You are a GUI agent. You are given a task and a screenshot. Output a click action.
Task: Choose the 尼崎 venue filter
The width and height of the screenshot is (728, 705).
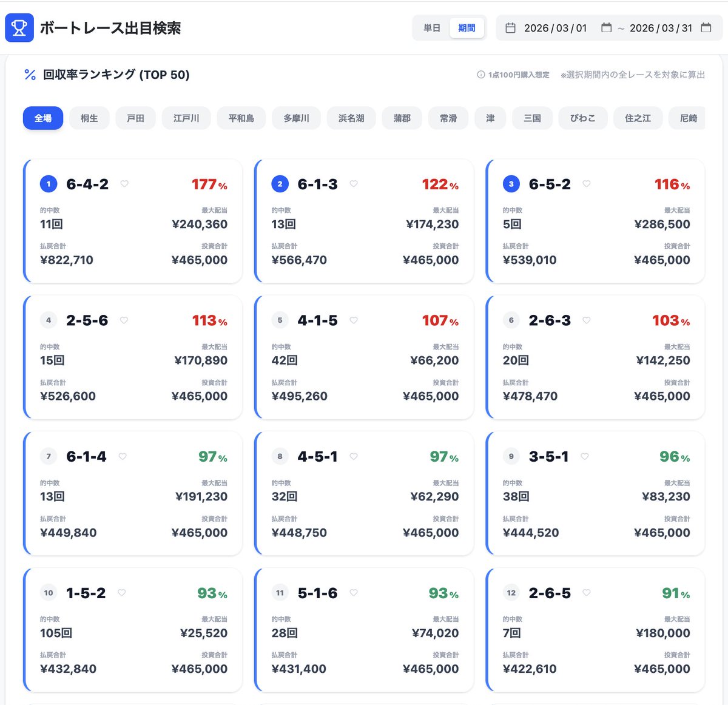tap(687, 118)
